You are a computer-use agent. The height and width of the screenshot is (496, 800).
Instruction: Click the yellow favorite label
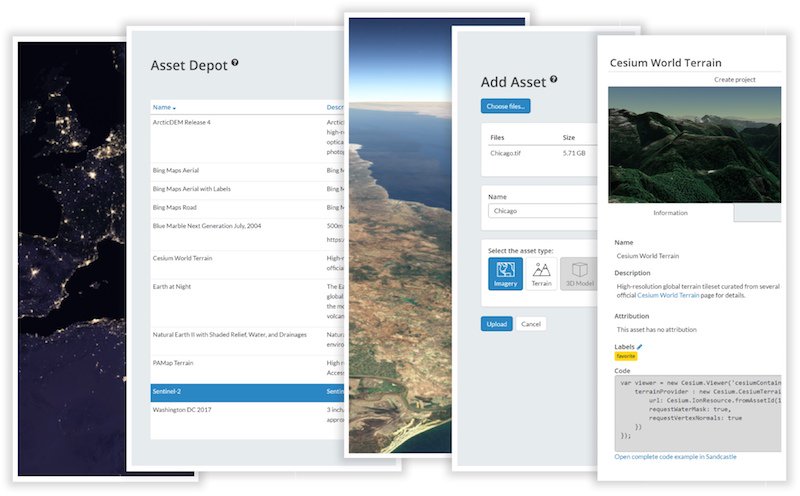(x=626, y=356)
